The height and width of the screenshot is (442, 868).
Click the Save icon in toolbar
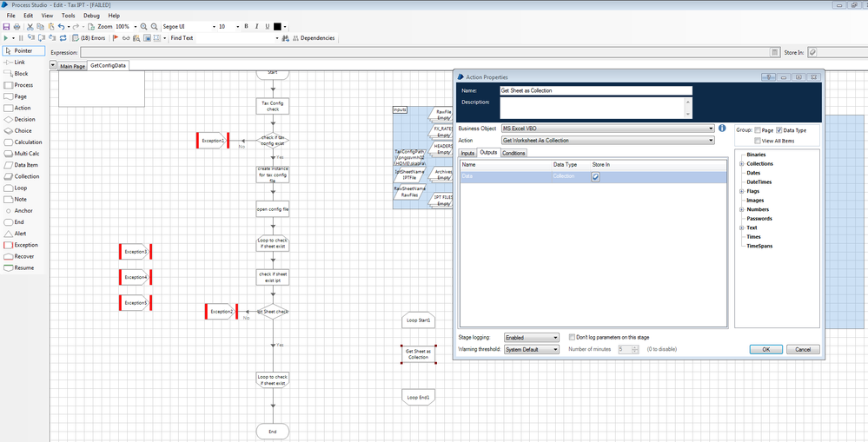click(6, 27)
